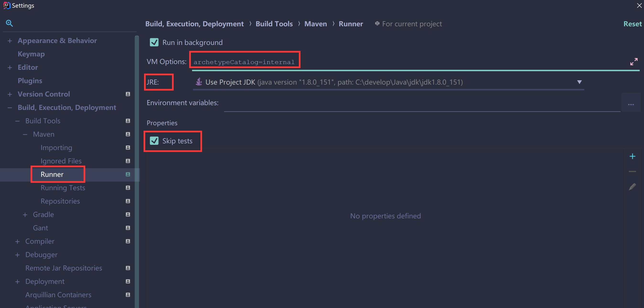
Task: Click Maven breadcrumb
Action: tap(316, 24)
